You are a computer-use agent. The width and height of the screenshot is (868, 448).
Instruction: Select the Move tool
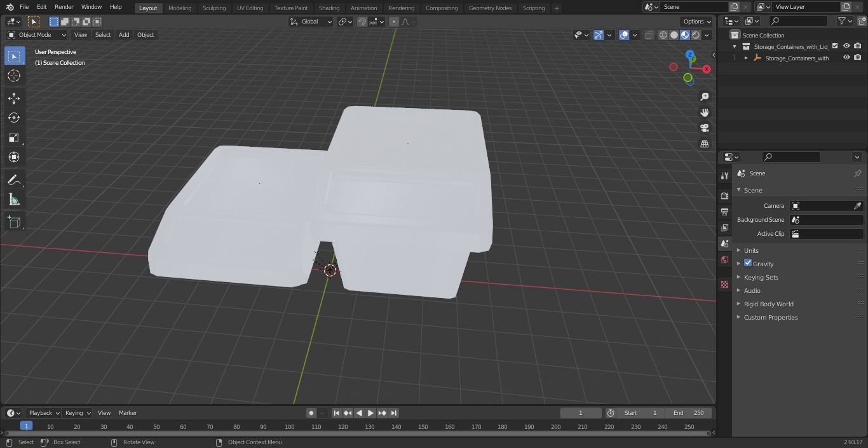(14, 98)
